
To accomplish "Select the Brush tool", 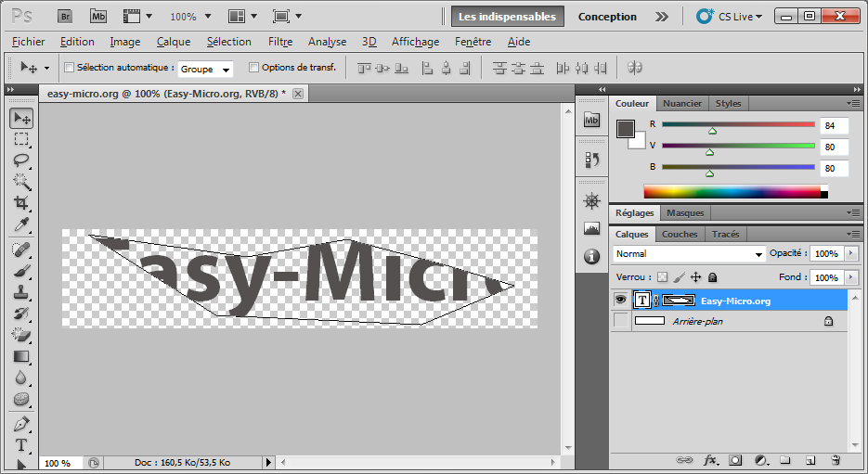I will pos(21,271).
